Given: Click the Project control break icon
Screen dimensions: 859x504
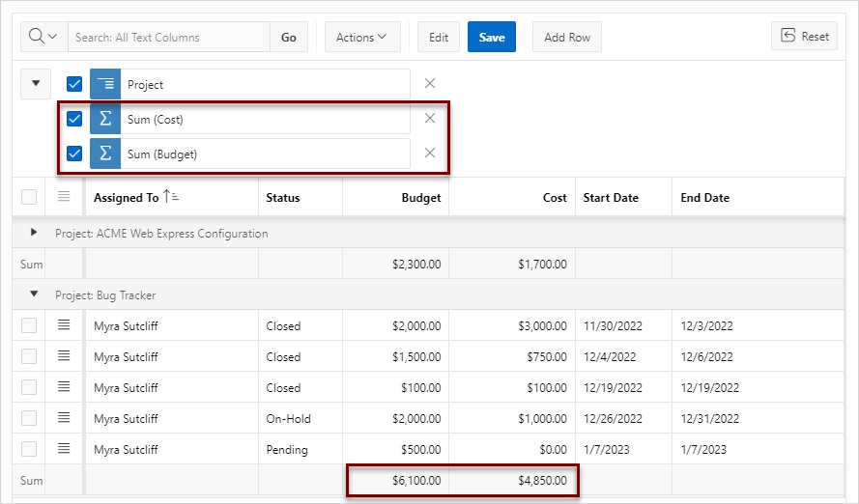Looking at the screenshot, I should tap(105, 84).
